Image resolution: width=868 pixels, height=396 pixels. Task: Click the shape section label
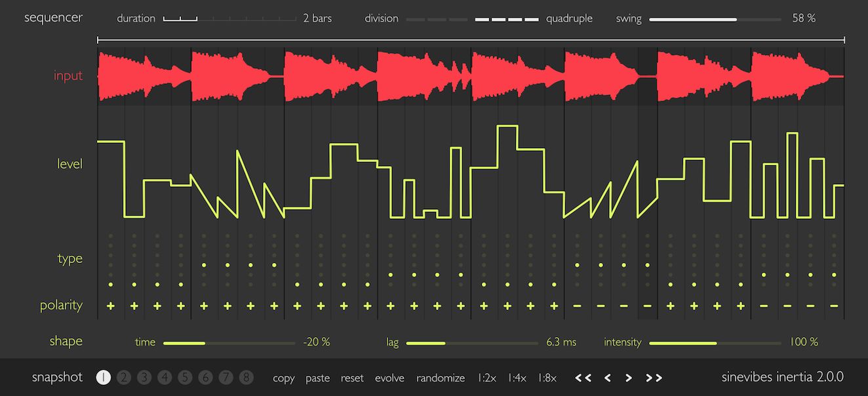tap(66, 341)
